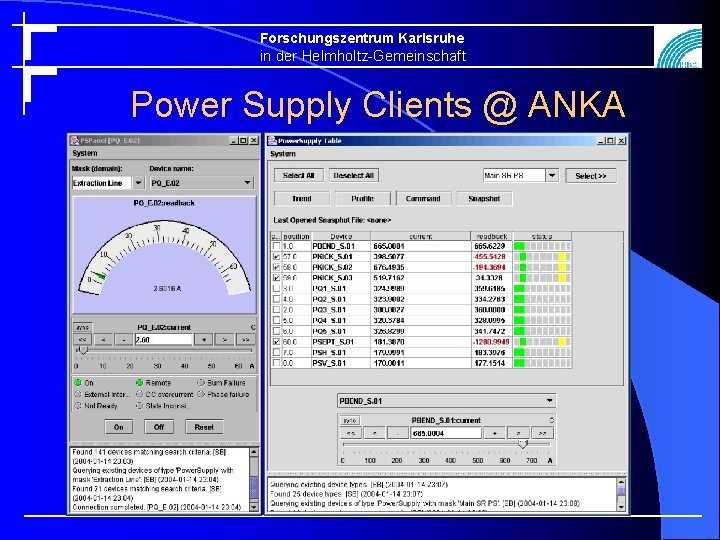Screen dimensions: 720x540
Task: Turn the power supply On
Action: tap(118, 427)
